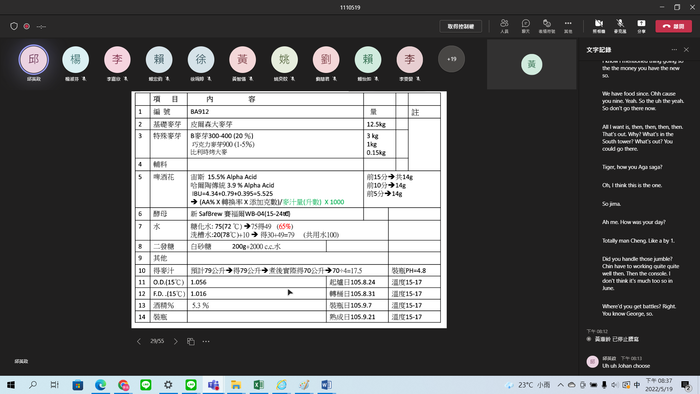Open the breakout rooms icon
This screenshot has height=394, width=700.
(x=546, y=26)
